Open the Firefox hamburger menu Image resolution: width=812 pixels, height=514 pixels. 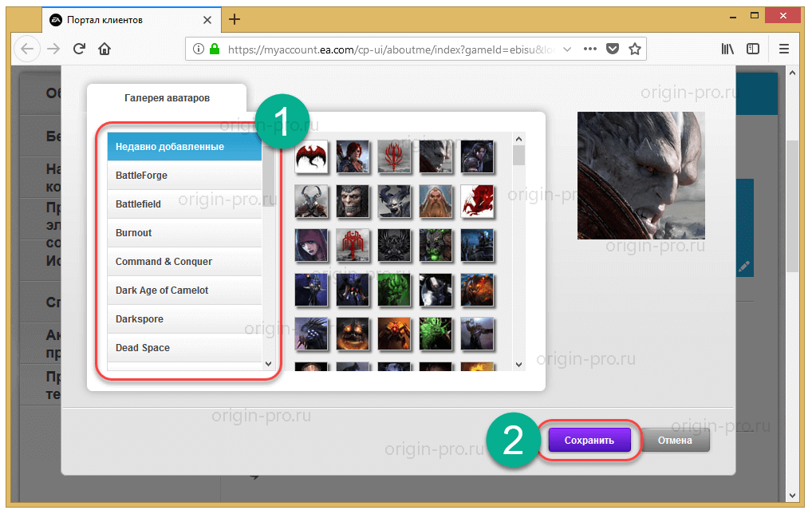[784, 49]
